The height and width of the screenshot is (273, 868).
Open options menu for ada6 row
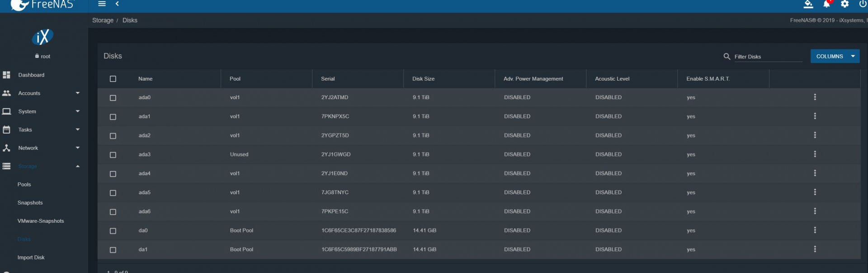pos(815,211)
